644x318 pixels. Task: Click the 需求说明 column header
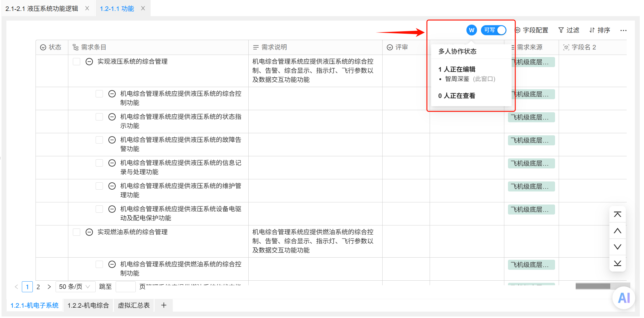315,47
